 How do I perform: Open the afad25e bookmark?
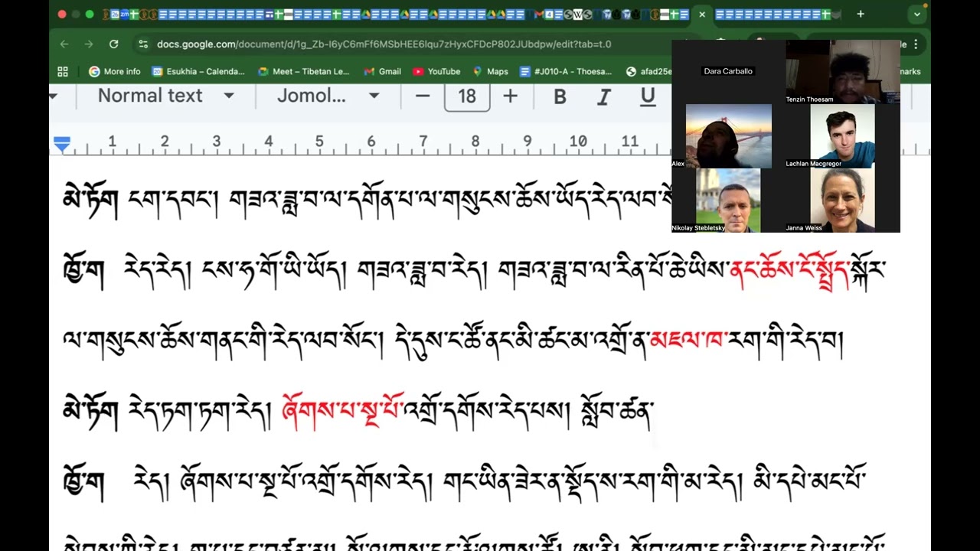648,71
